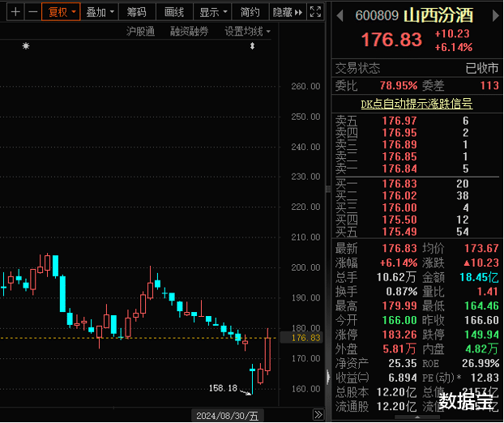Go to next stock with right arrow
504x423 pixels.
click(x=495, y=15)
